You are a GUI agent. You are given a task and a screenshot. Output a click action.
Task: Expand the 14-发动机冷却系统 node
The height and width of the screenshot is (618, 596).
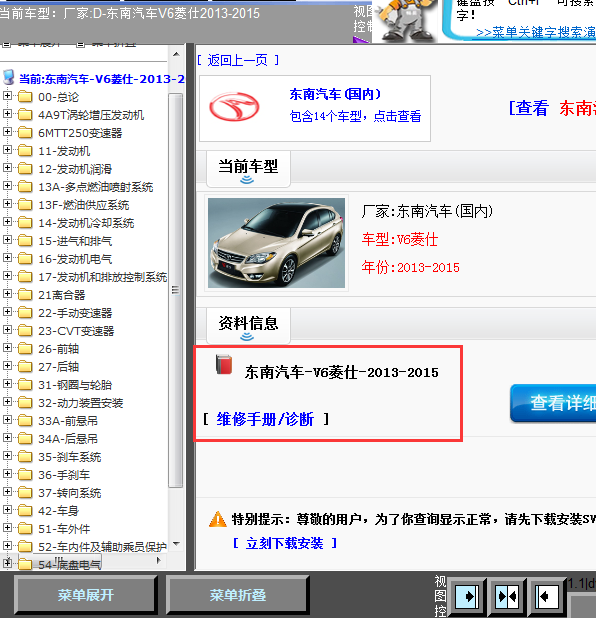7,222
